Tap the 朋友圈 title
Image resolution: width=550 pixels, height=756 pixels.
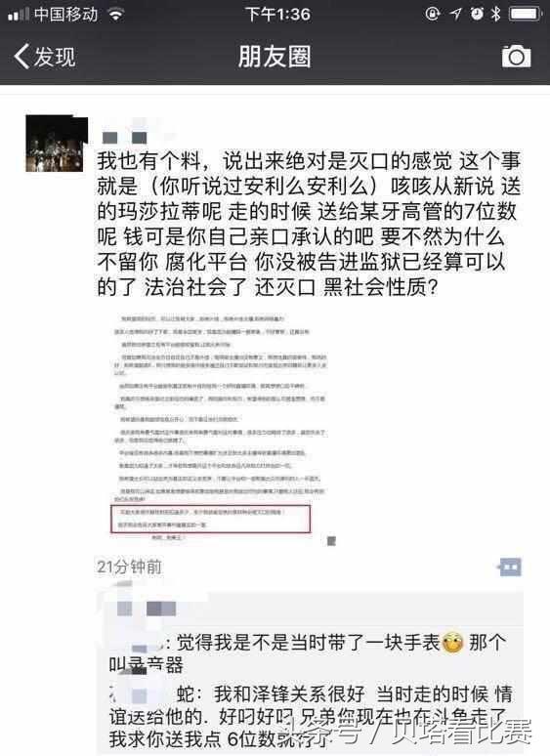coord(275,57)
